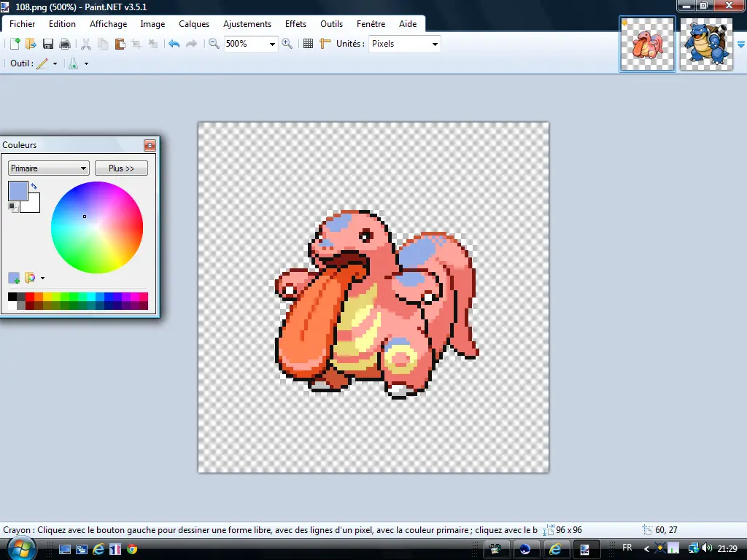Click the taskbar clock 21:29
The image size is (747, 560).
coord(727,548)
